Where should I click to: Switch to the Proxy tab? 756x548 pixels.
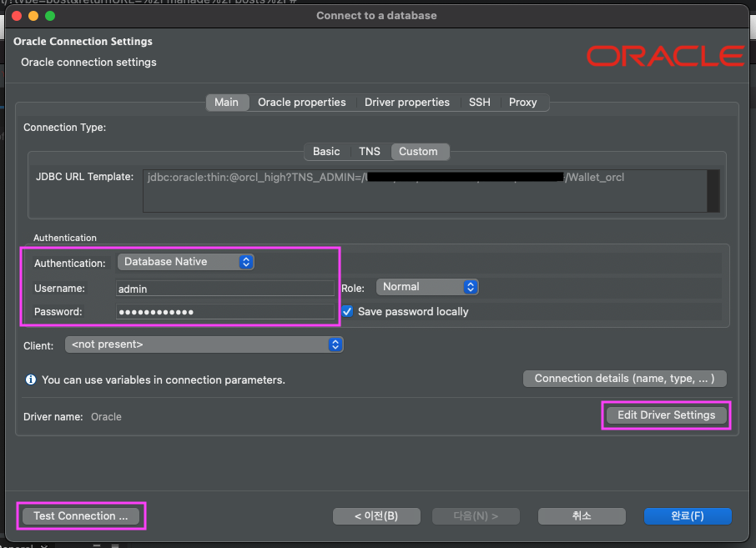[522, 103]
